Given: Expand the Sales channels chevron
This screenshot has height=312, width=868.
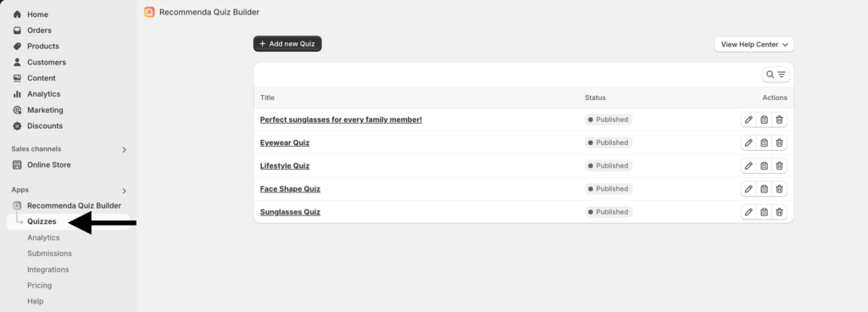Looking at the screenshot, I should pyautogui.click(x=124, y=149).
